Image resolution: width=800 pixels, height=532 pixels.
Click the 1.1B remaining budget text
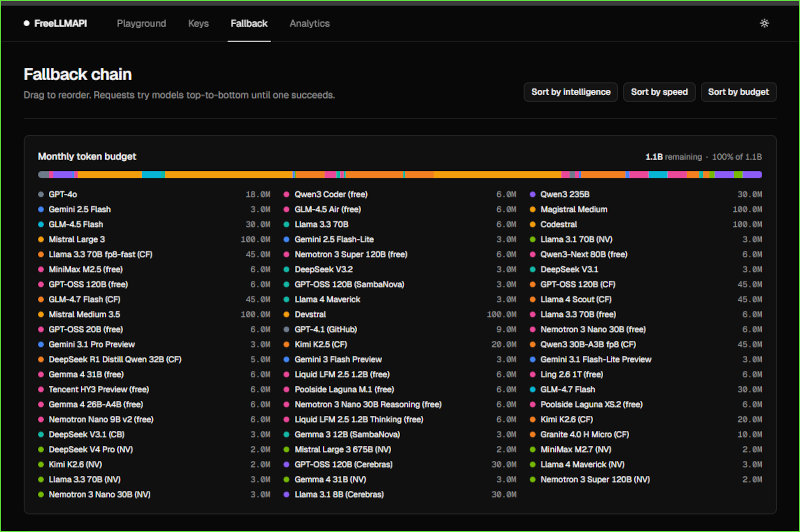673,157
